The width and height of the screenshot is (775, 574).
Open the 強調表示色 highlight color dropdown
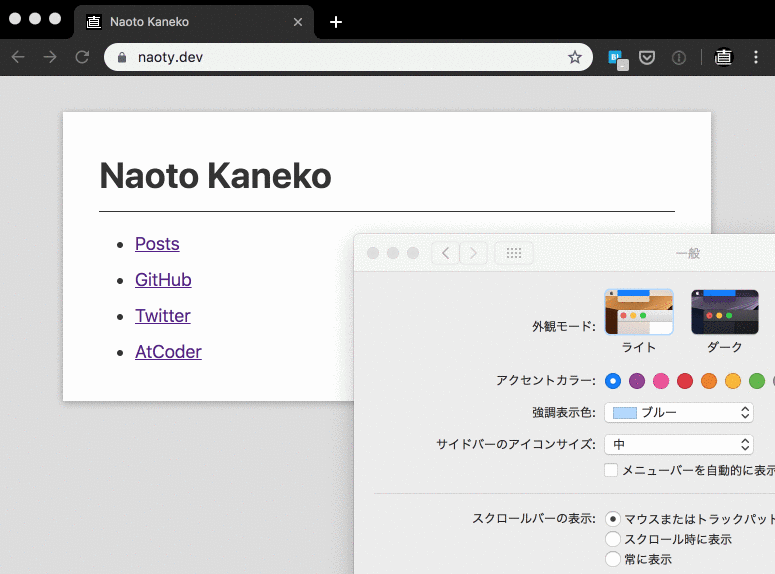click(679, 412)
